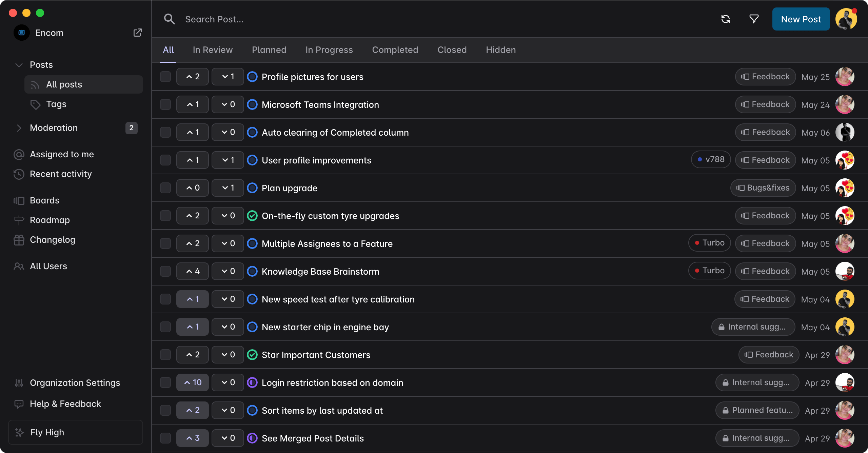Select the Tags icon in sidebar

click(x=36, y=104)
